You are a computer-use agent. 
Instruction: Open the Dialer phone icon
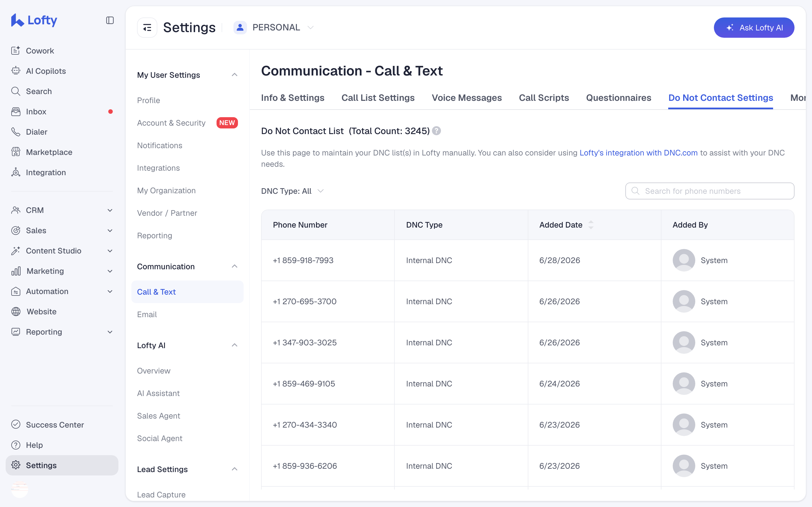click(16, 132)
